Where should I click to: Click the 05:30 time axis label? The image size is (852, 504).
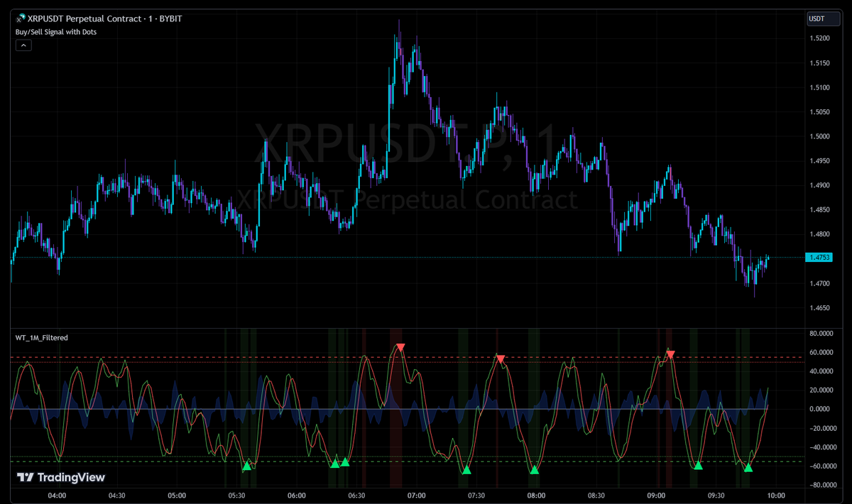237,495
